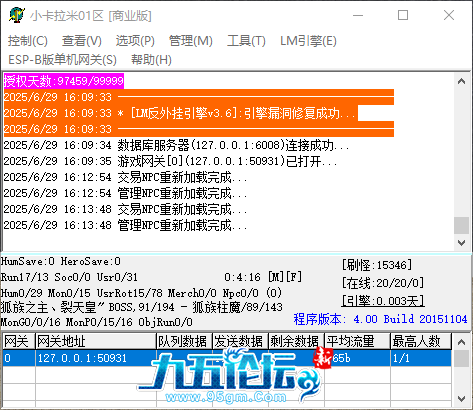Click the 网关地址 column header
The image size is (473, 410).
[96, 342]
